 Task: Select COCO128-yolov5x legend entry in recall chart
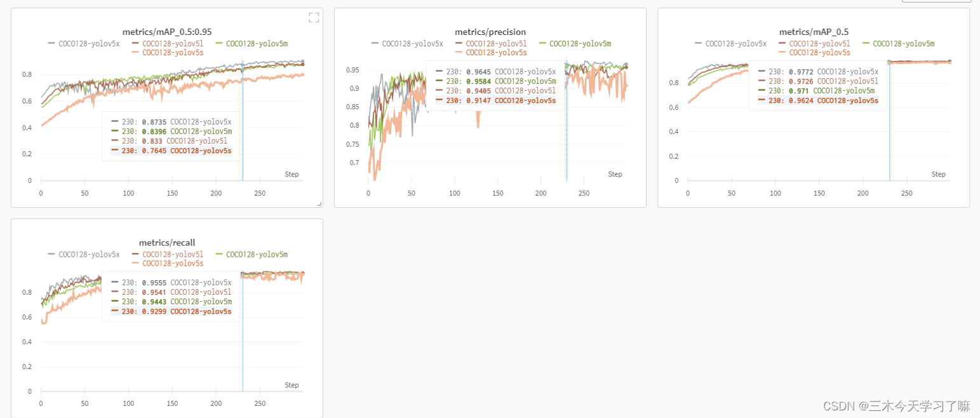tap(83, 254)
